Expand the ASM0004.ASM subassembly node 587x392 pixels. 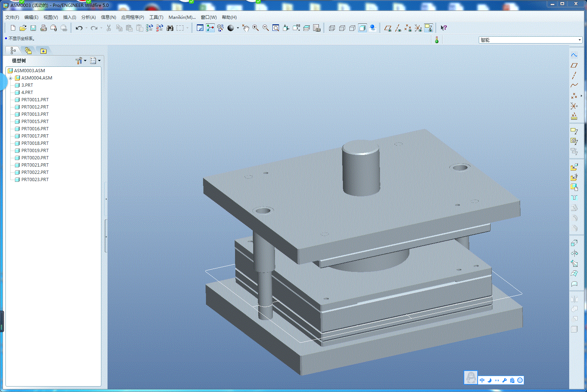coord(11,78)
